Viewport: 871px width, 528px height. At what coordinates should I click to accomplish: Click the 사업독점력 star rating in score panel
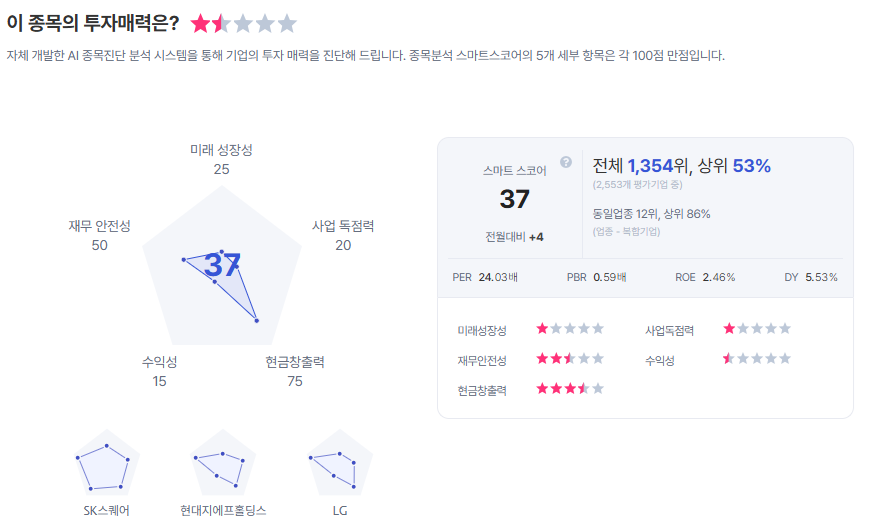click(757, 328)
